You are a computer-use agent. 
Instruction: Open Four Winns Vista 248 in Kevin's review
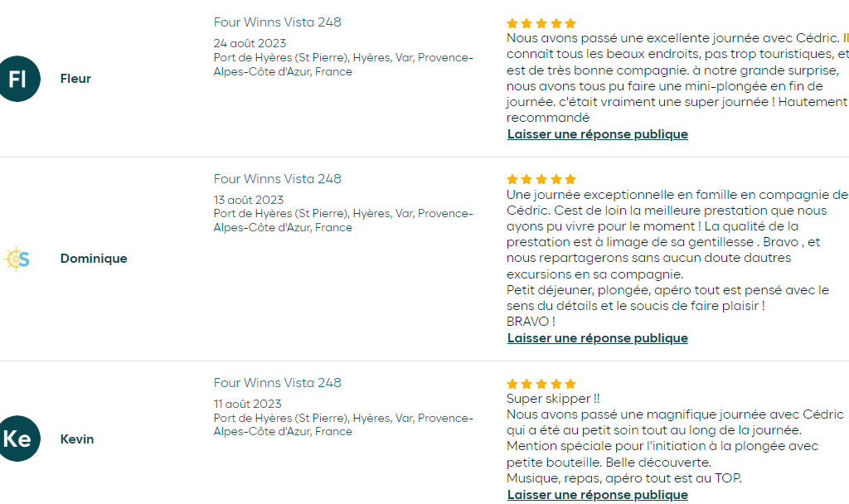point(277,383)
